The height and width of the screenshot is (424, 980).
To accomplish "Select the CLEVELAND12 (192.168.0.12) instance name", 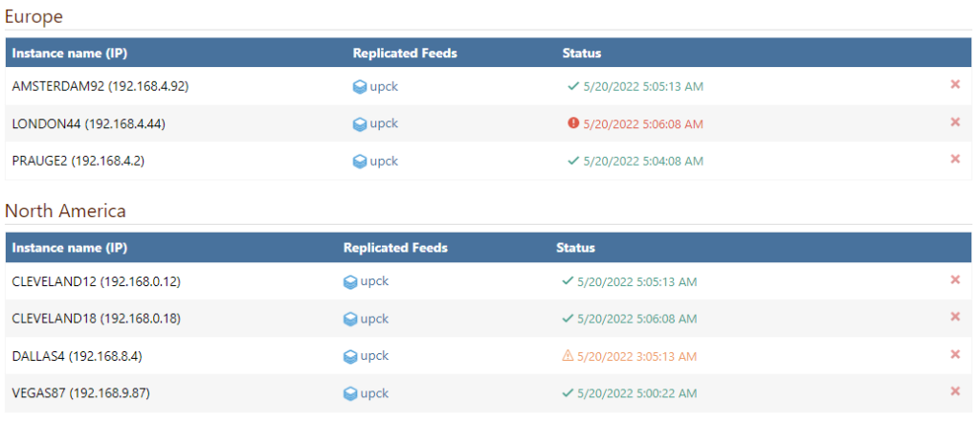I will click(96, 281).
